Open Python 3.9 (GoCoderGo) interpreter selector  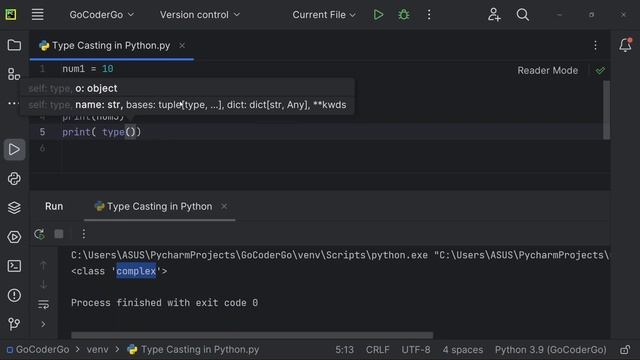(550, 349)
